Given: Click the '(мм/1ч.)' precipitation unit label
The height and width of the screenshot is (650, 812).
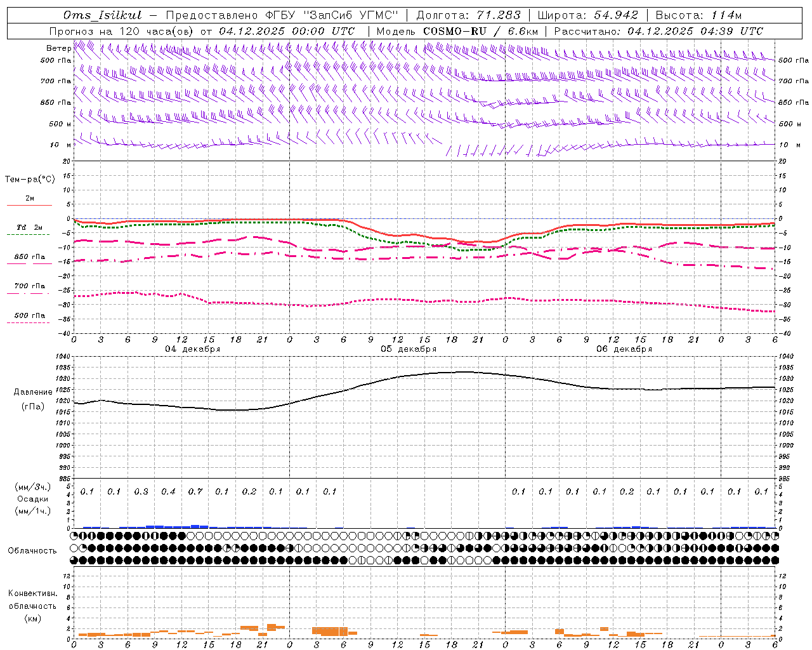Looking at the screenshot, I should pyautogui.click(x=33, y=511).
